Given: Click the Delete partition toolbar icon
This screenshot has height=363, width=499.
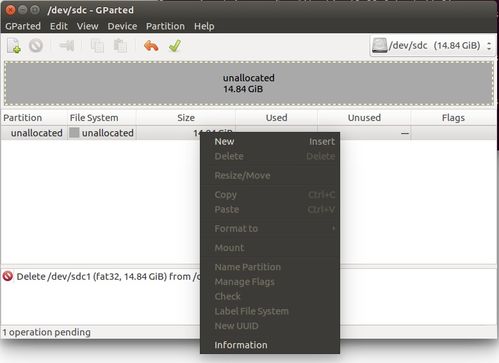Looking at the screenshot, I should 36,45.
